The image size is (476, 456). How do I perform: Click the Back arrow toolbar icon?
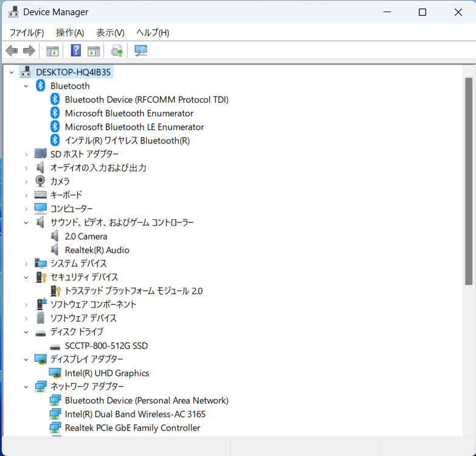(12, 50)
